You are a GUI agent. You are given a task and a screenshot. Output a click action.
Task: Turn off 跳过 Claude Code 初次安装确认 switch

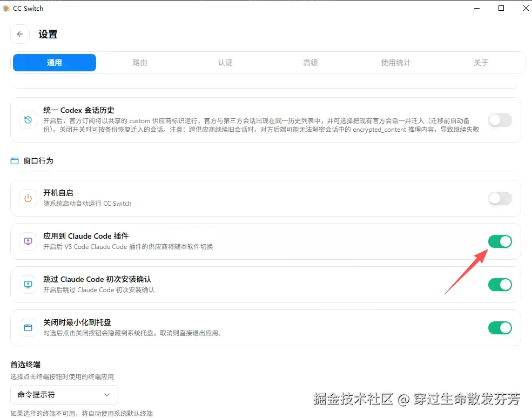click(x=500, y=284)
